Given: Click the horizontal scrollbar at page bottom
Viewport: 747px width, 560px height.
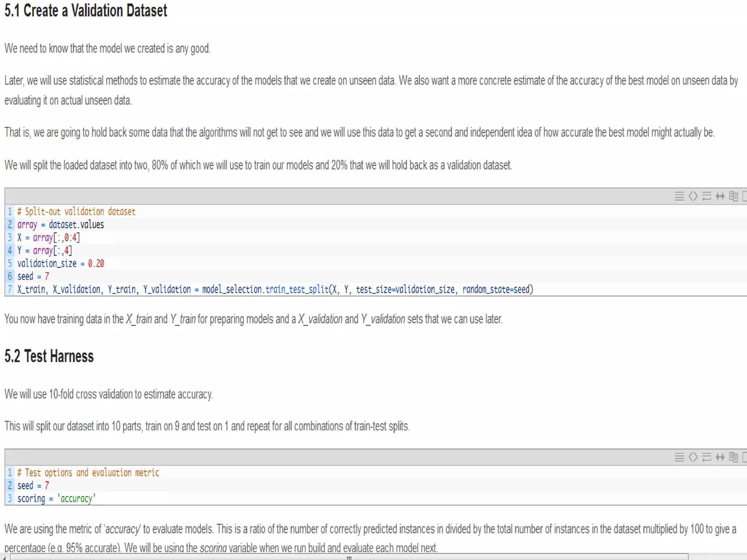Looking at the screenshot, I should pyautogui.click(x=349, y=557).
